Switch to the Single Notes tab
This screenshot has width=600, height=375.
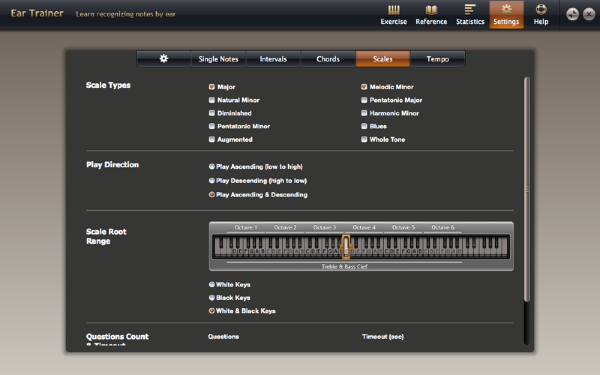[218, 59]
